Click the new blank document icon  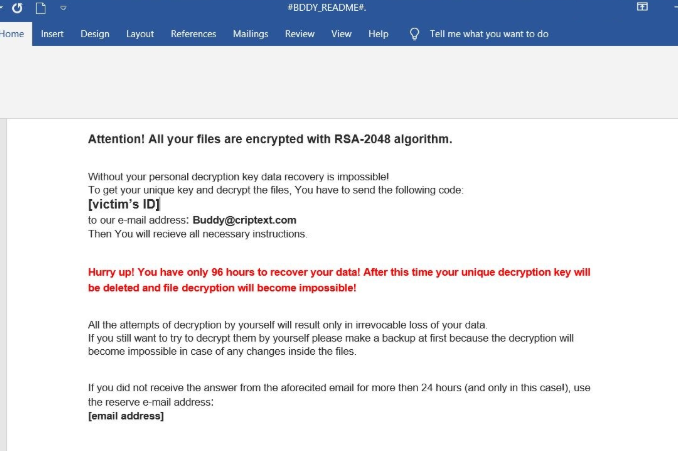41,8
